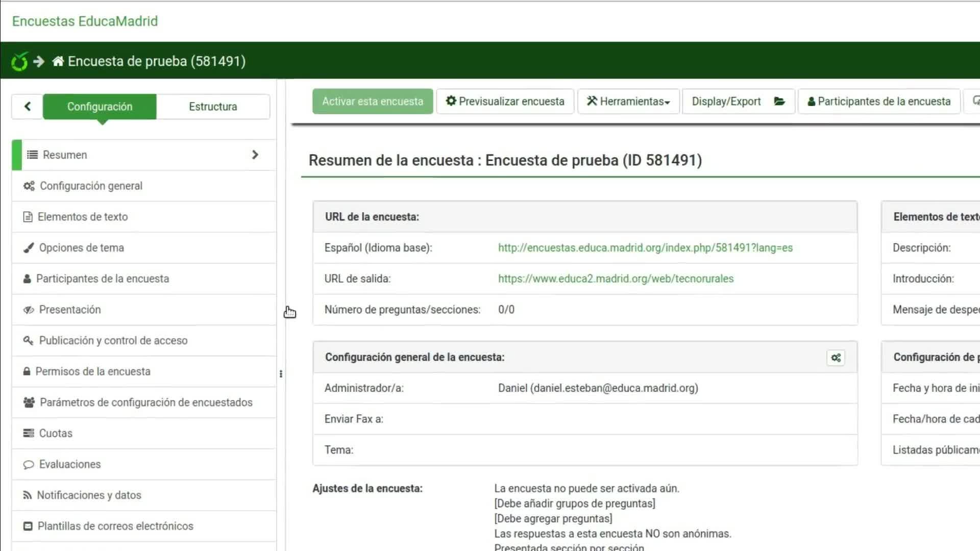Collapse sidebar with left chevron button

(x=28, y=106)
